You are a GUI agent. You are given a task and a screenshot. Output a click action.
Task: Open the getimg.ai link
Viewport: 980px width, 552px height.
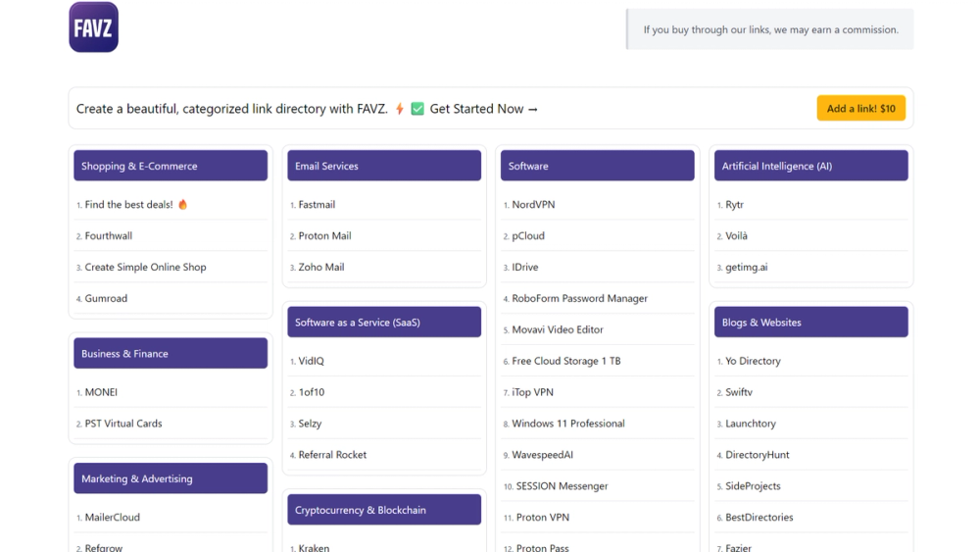(x=746, y=267)
